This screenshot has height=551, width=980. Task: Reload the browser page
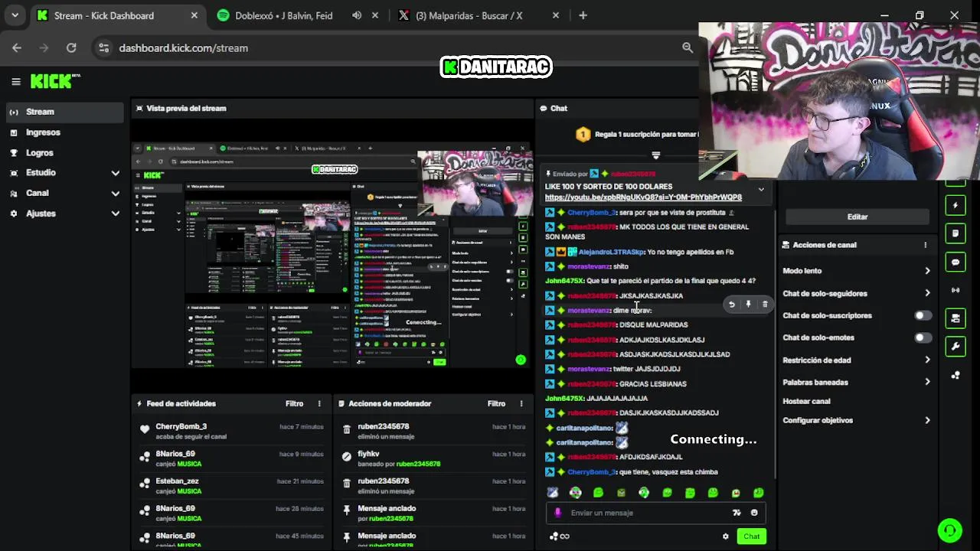[71, 47]
